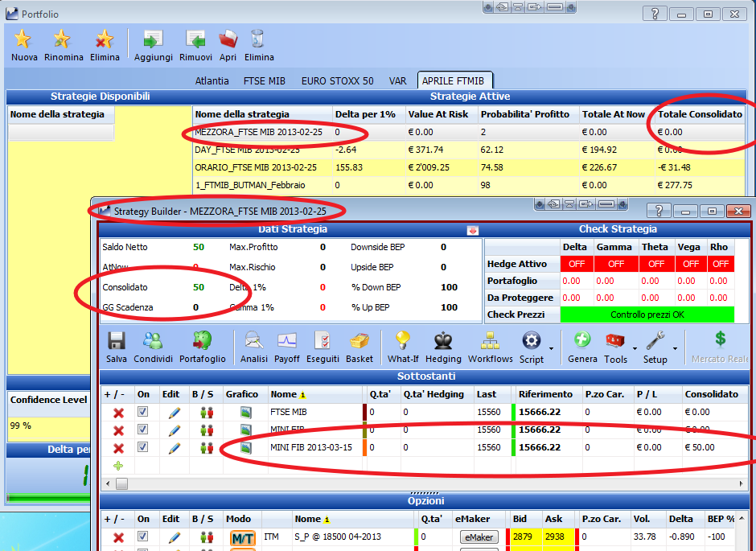Open Workflows diagram tool
The height and width of the screenshot is (551, 756).
491,341
